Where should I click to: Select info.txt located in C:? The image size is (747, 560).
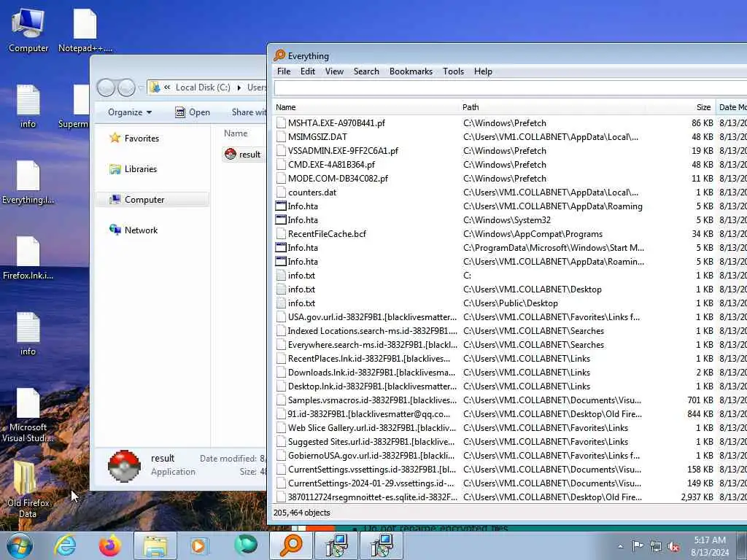301,275
